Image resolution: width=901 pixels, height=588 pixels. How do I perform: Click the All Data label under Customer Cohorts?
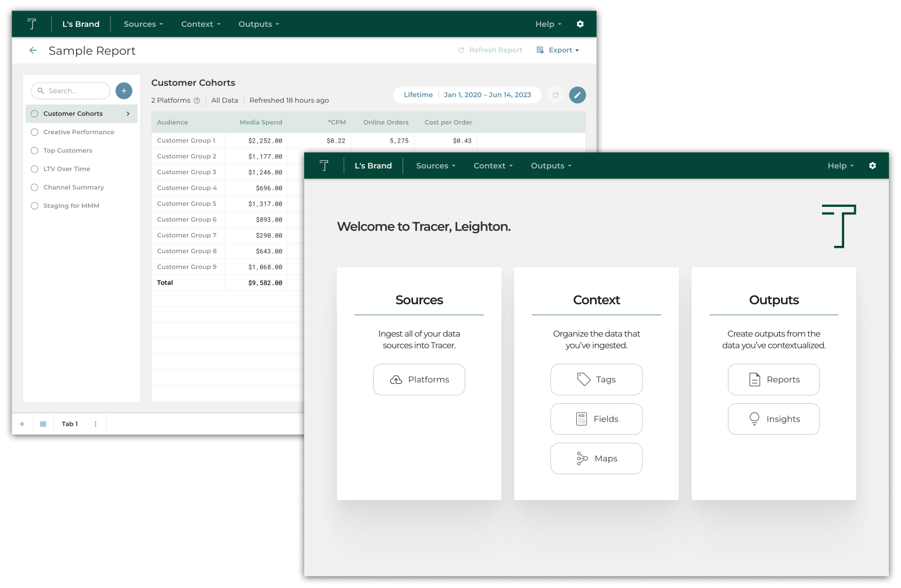click(225, 101)
